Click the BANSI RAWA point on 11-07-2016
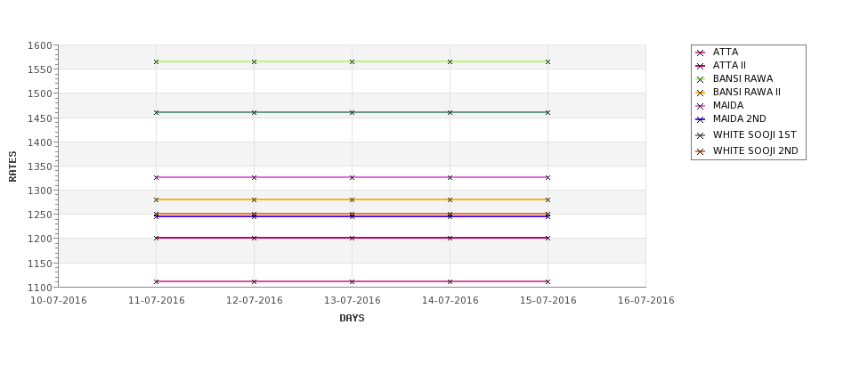The image size is (868, 382). (156, 61)
